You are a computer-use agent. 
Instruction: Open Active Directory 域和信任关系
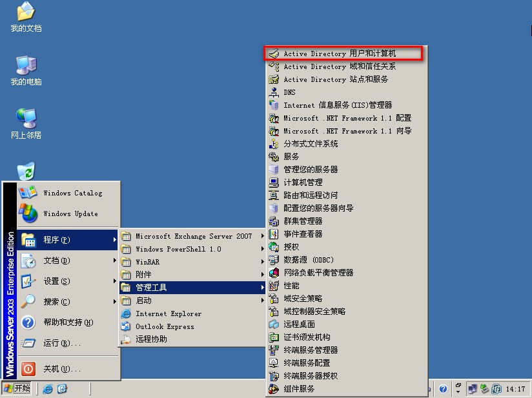(347, 66)
